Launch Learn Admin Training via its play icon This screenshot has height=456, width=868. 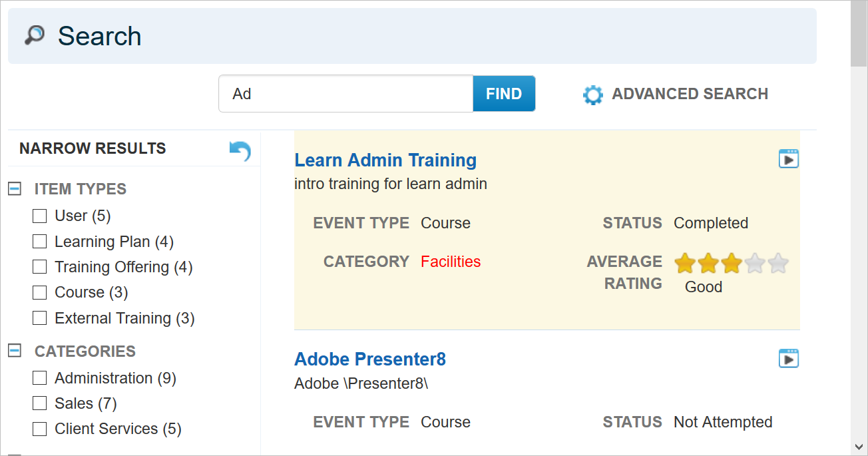coord(788,158)
